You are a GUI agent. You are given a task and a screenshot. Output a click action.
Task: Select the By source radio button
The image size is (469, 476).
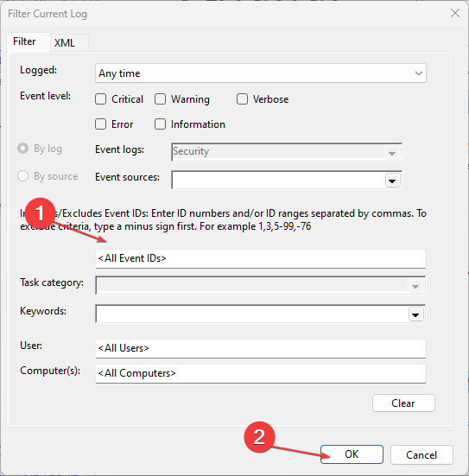pos(22,176)
